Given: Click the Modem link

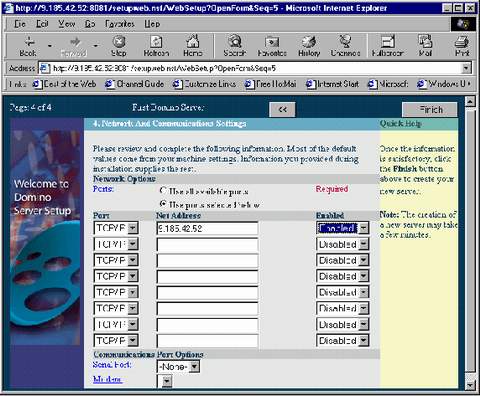Looking at the screenshot, I should pyautogui.click(x=107, y=379).
